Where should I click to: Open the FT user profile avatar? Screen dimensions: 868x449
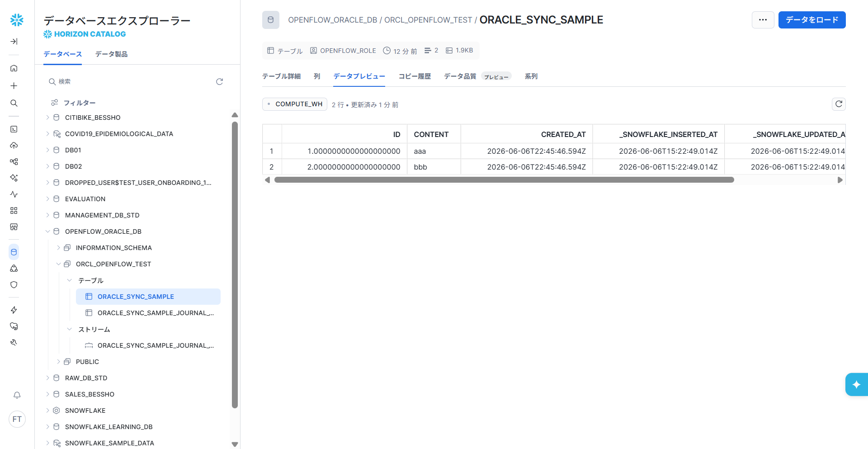point(17,419)
